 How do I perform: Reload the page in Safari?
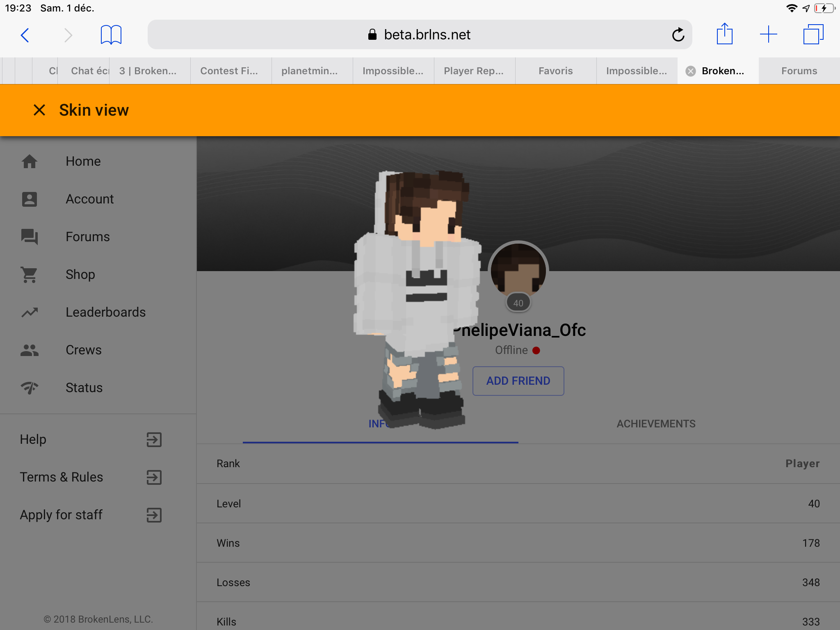point(678,35)
